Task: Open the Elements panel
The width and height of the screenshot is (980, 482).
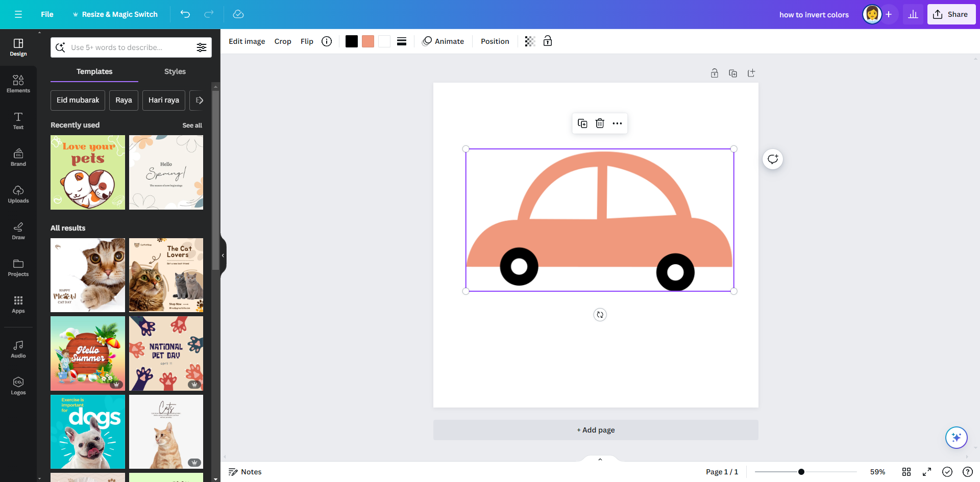Action: [x=18, y=84]
